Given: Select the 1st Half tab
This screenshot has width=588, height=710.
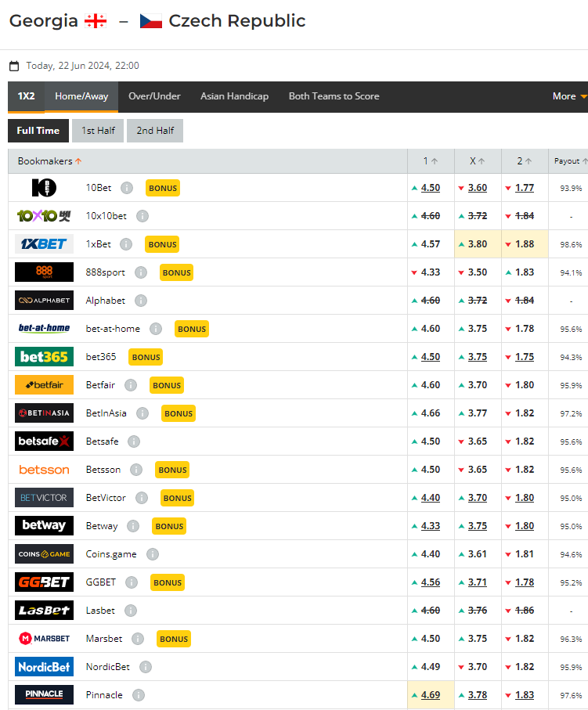Looking at the screenshot, I should coord(98,131).
